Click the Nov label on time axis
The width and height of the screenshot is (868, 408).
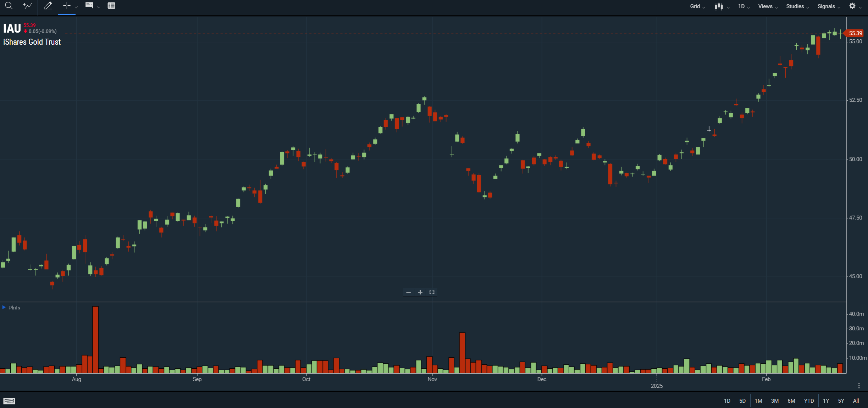pyautogui.click(x=432, y=379)
